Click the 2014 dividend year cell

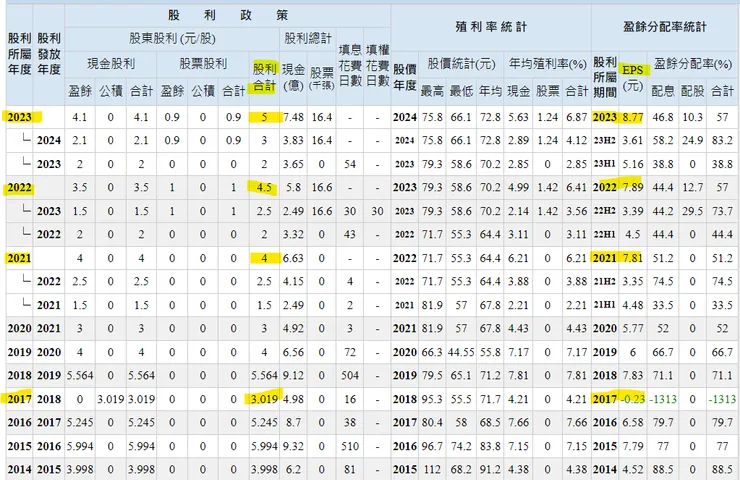(19, 470)
